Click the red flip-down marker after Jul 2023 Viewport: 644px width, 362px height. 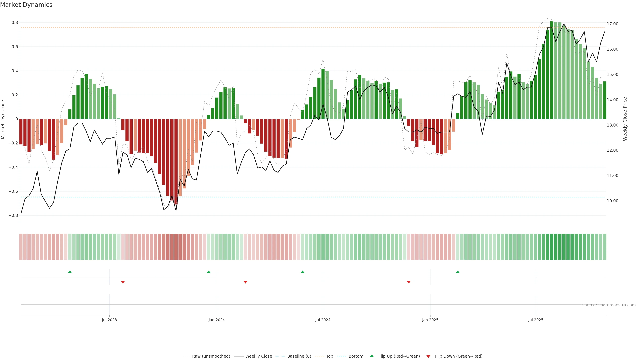click(123, 282)
